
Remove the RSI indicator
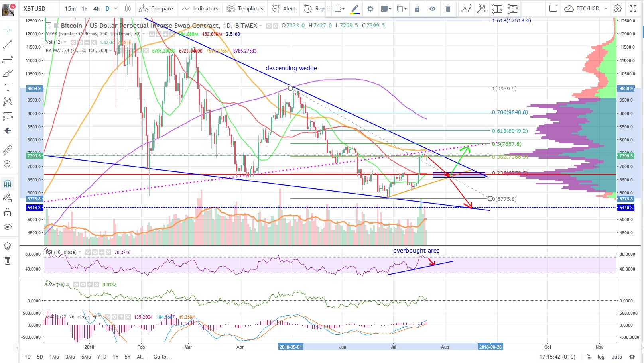109,252
